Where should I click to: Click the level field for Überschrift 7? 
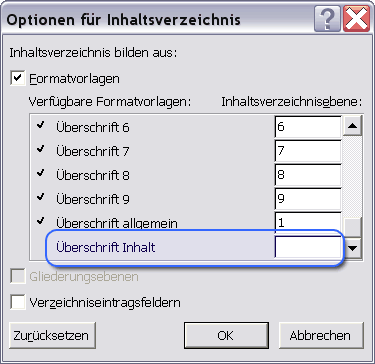(308, 151)
